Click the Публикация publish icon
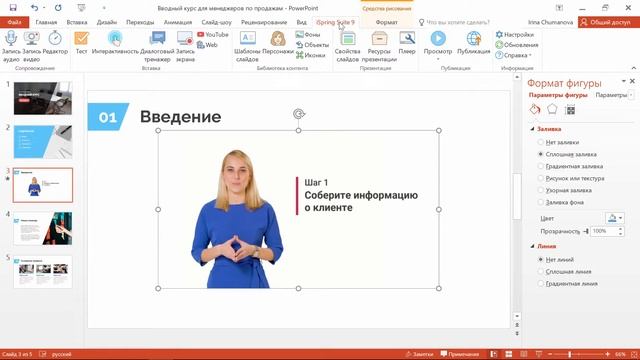Viewport: 640px width, 360px height. click(x=473, y=39)
